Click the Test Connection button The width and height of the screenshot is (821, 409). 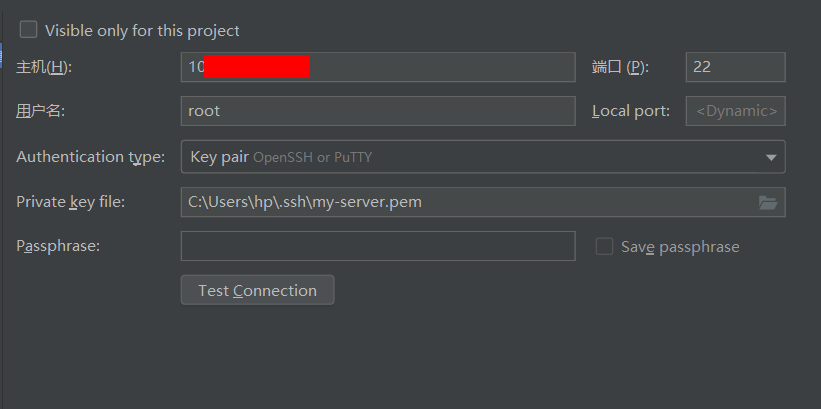click(x=258, y=290)
